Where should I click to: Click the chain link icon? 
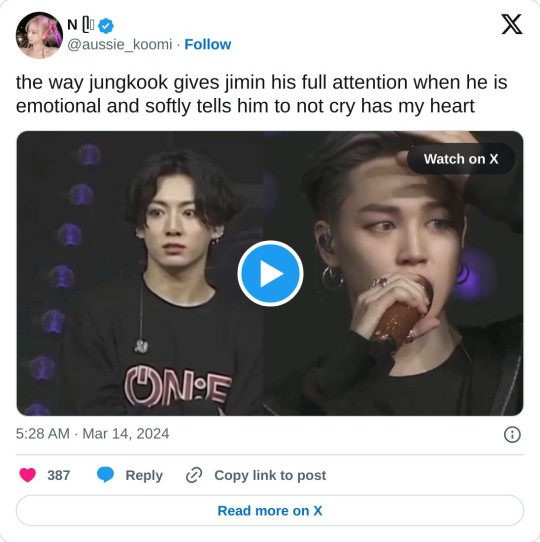[194, 475]
